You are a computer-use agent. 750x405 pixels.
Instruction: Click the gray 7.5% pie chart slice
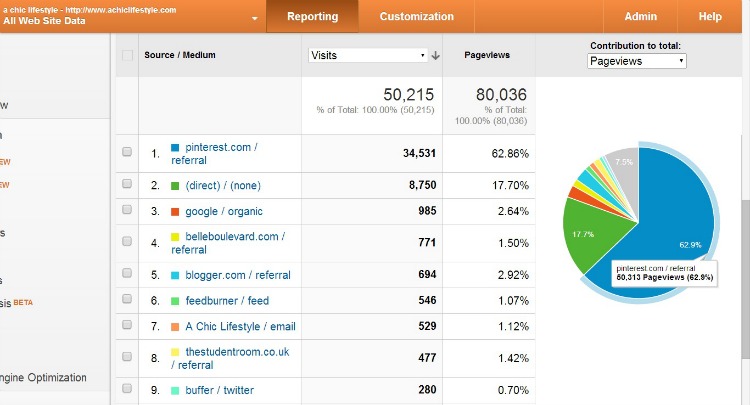(624, 173)
